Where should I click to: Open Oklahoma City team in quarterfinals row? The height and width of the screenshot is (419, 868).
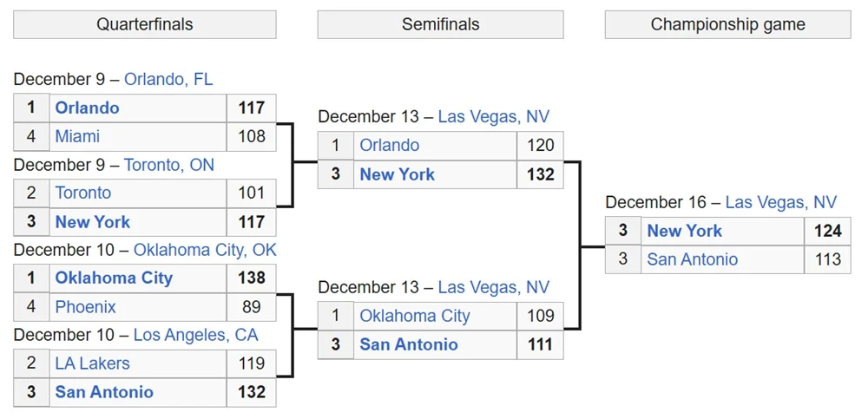pyautogui.click(x=114, y=278)
